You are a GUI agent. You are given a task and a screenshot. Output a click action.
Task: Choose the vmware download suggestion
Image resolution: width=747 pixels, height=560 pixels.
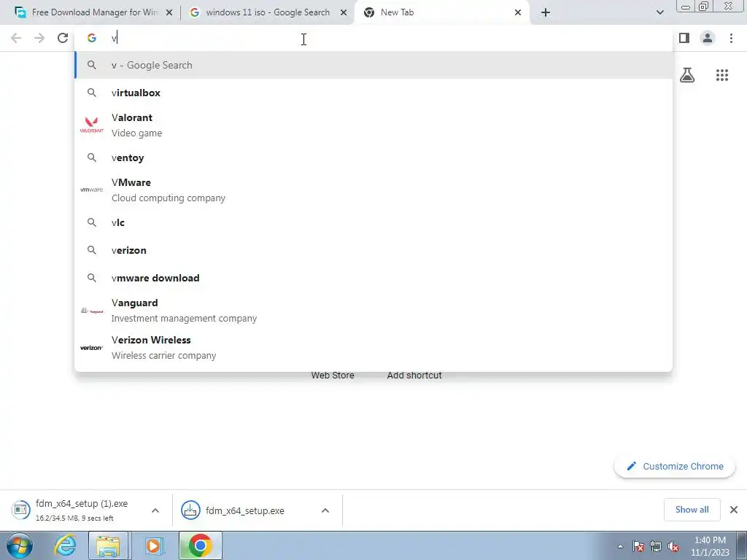pyautogui.click(x=373, y=278)
